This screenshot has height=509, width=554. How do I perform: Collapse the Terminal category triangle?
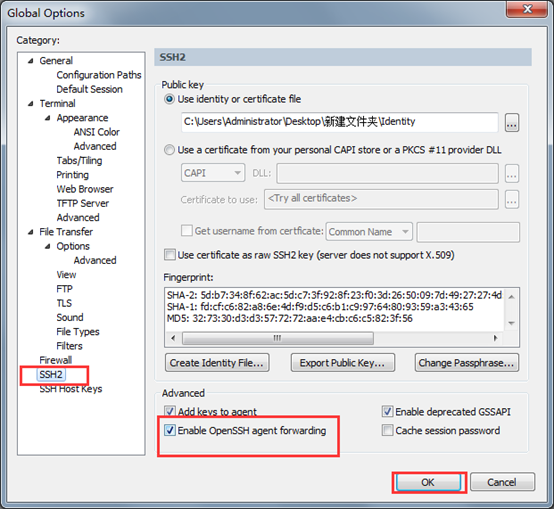31,104
